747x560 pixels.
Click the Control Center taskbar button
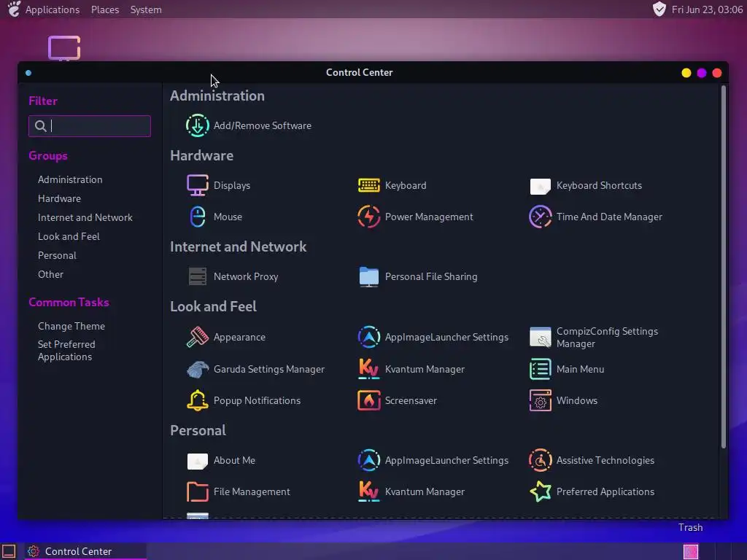(85, 551)
